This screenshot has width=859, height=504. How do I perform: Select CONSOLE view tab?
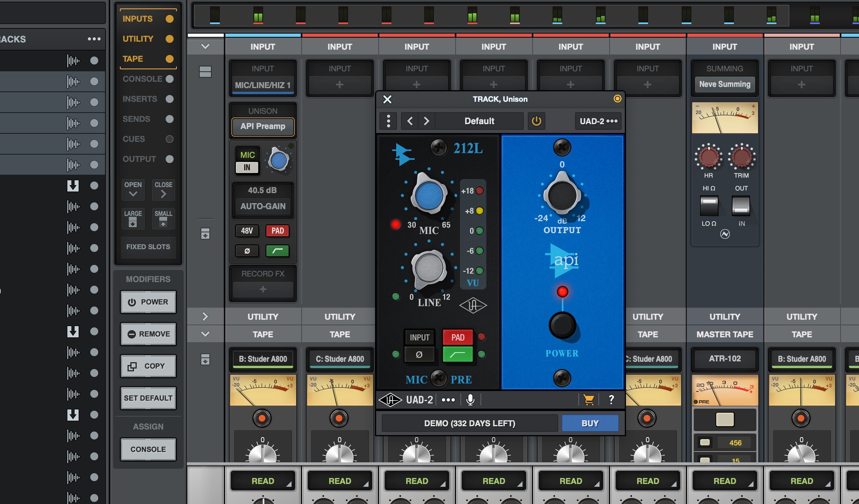(x=148, y=79)
